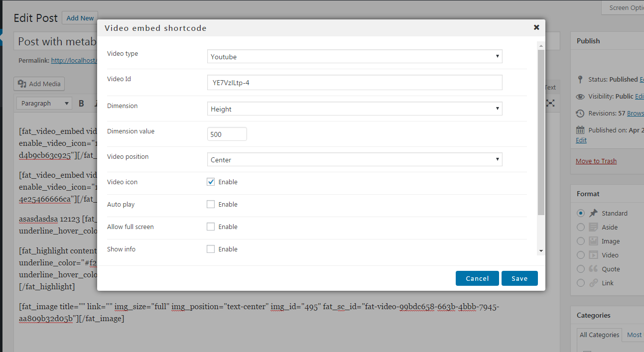Viewport: 644px width, 352px height.
Task: Enable the Allow full screen checkbox
Action: [211, 227]
